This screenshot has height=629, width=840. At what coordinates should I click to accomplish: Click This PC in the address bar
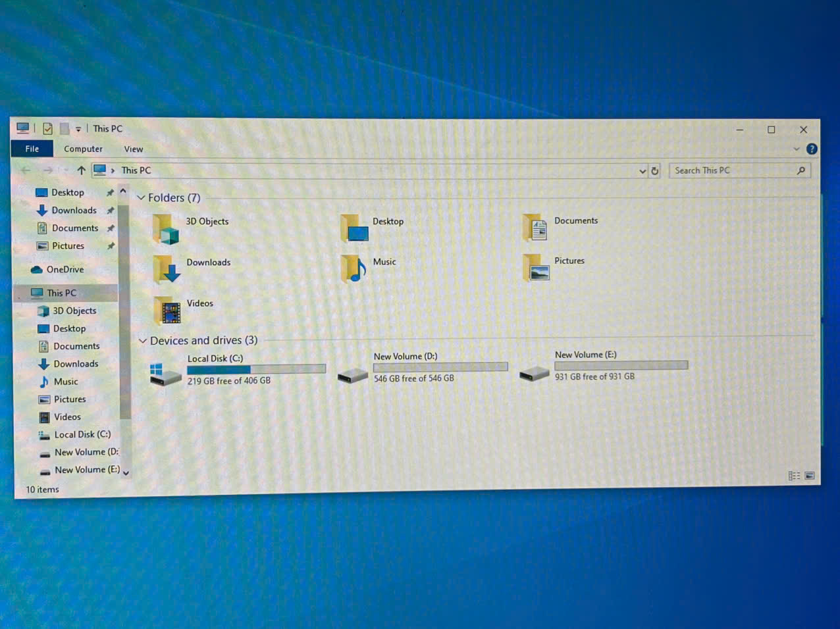tap(136, 170)
